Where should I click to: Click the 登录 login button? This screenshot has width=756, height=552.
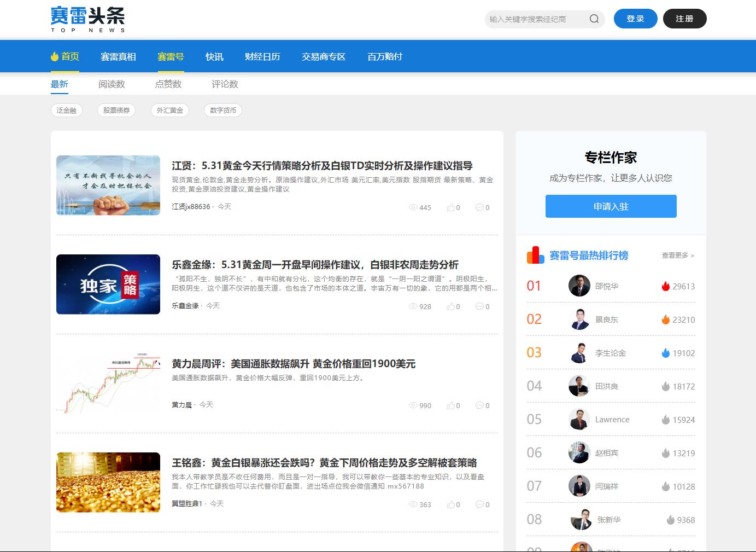tap(635, 19)
